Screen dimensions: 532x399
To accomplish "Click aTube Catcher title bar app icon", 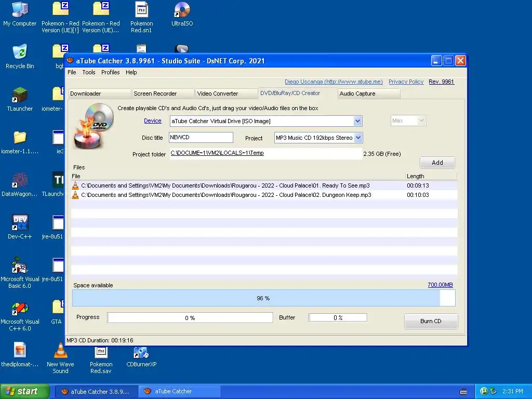I will tap(70, 61).
